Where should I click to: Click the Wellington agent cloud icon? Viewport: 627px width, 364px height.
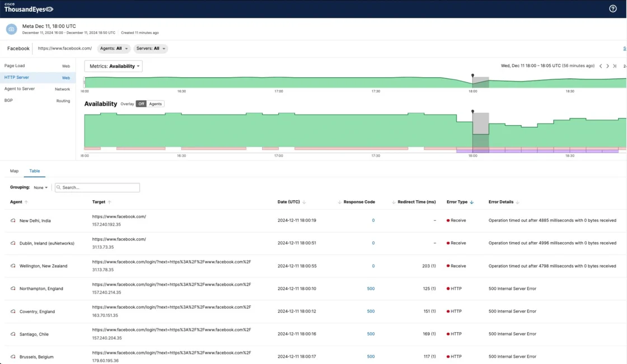(13, 266)
